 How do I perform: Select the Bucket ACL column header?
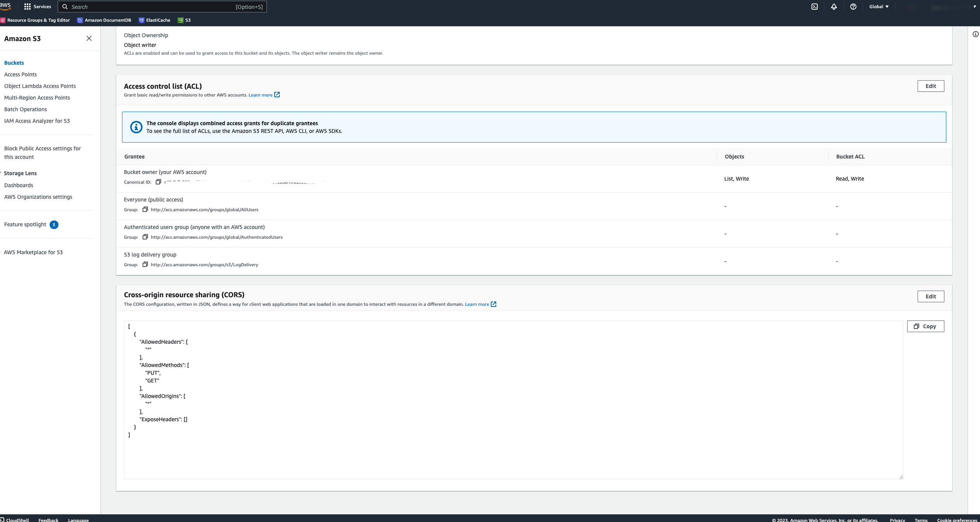850,157
